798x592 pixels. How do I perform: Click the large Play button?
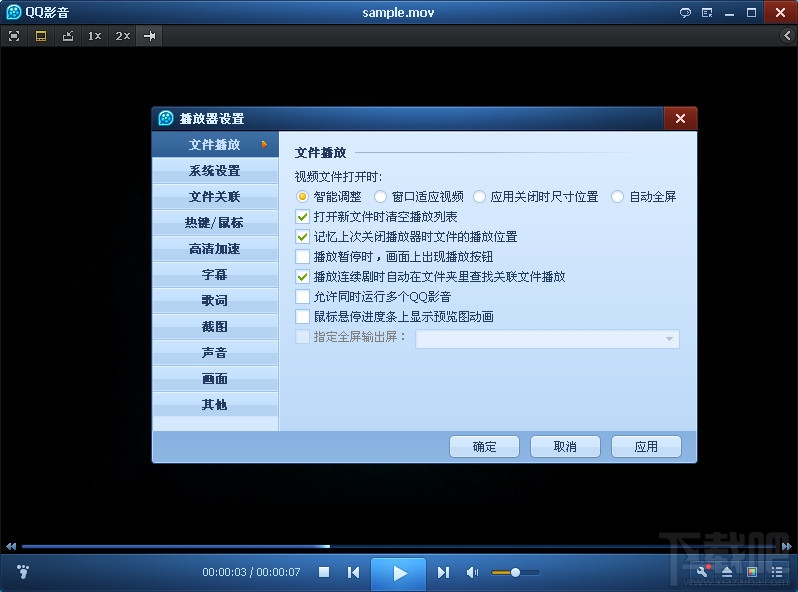click(x=398, y=573)
